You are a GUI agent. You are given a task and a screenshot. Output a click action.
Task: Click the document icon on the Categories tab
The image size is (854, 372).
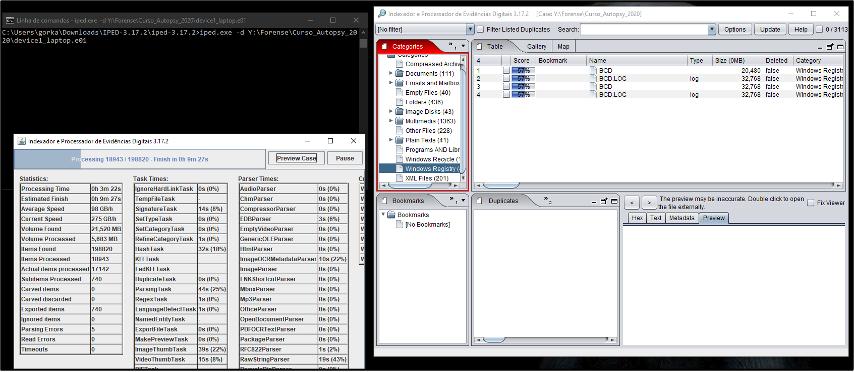385,46
